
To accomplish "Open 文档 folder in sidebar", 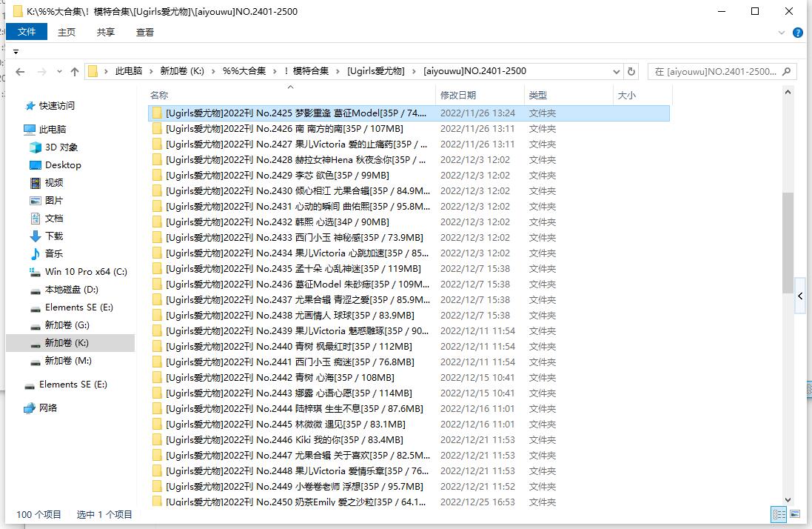I will point(54,218).
